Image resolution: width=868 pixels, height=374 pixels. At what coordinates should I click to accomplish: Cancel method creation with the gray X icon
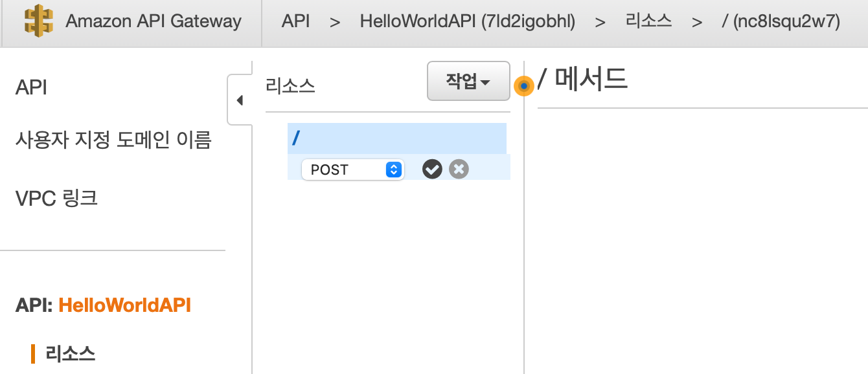point(459,170)
